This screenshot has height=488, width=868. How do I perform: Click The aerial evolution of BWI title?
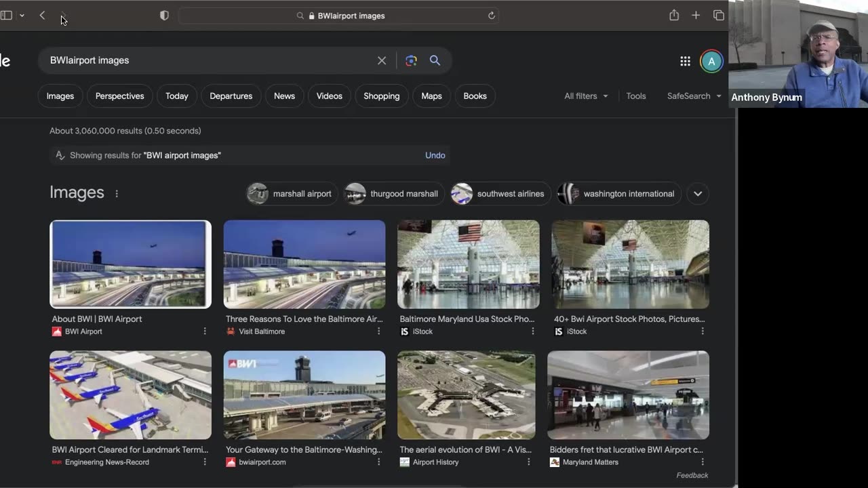coord(466,449)
